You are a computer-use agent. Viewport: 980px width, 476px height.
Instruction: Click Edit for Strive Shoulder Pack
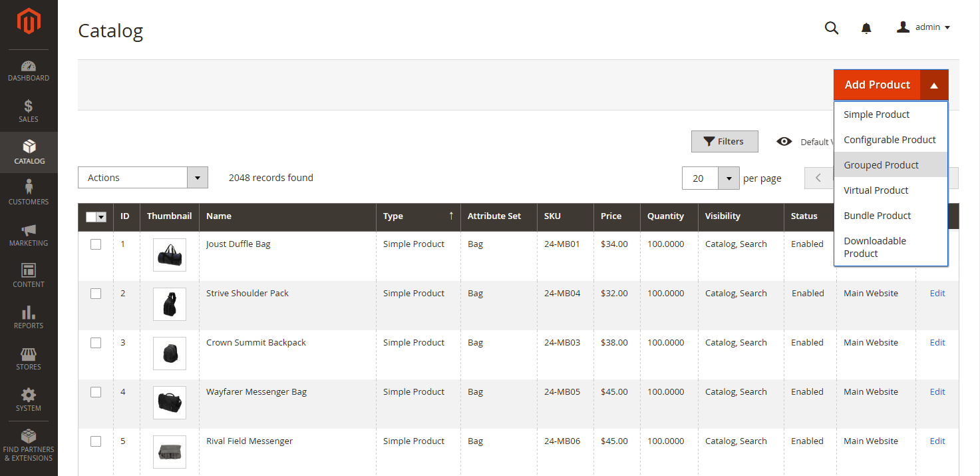pos(937,293)
